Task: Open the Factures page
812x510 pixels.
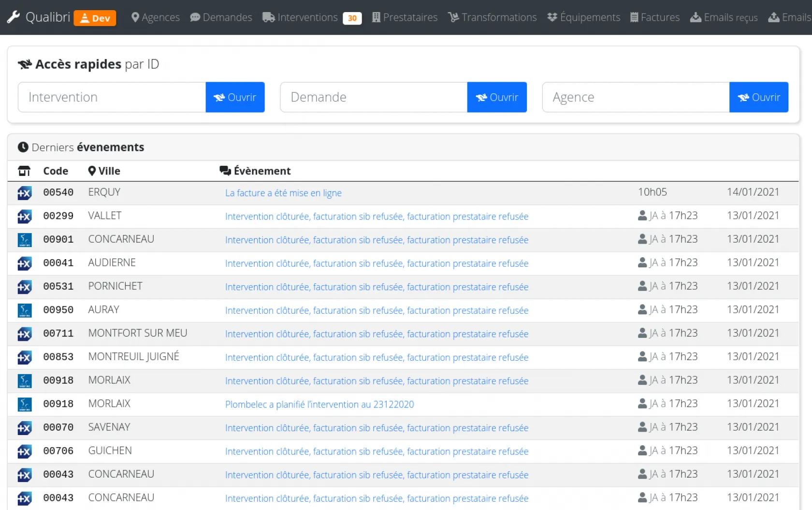Action: (x=655, y=17)
